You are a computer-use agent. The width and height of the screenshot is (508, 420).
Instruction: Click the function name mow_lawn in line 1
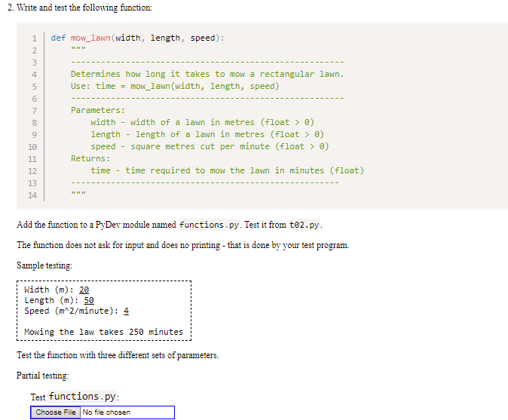(x=90, y=38)
